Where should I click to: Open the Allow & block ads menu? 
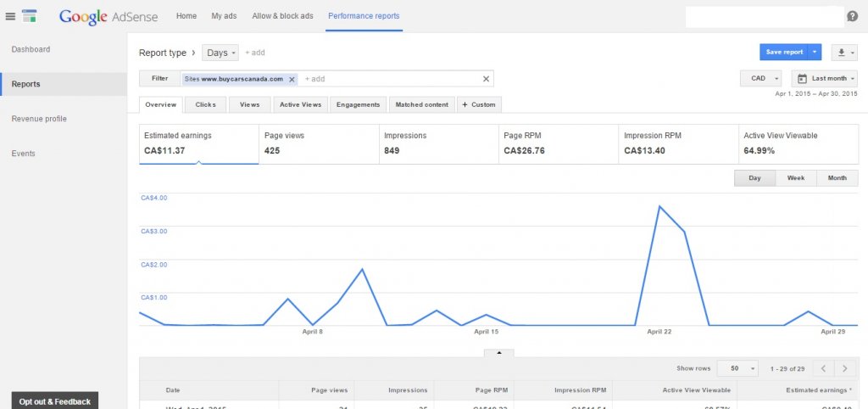[282, 16]
